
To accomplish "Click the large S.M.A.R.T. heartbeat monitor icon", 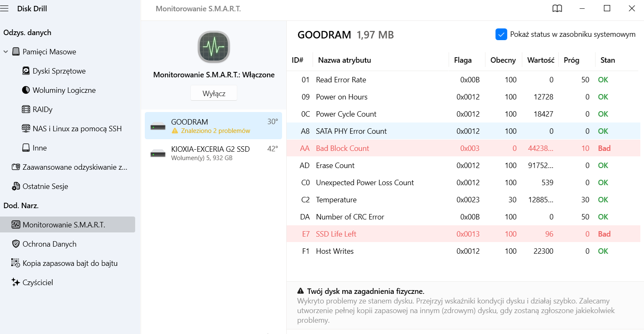I will (214, 47).
